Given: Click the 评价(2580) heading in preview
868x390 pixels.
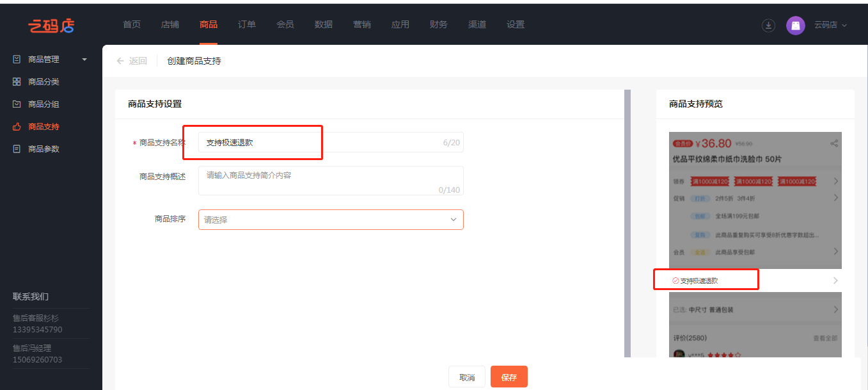Looking at the screenshot, I should (690, 338).
